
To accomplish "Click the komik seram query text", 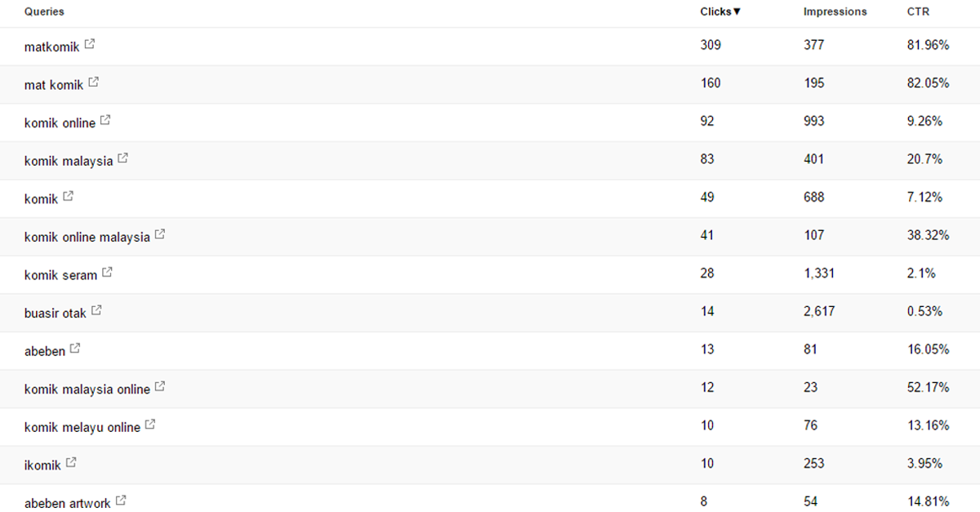I will 60,275.
